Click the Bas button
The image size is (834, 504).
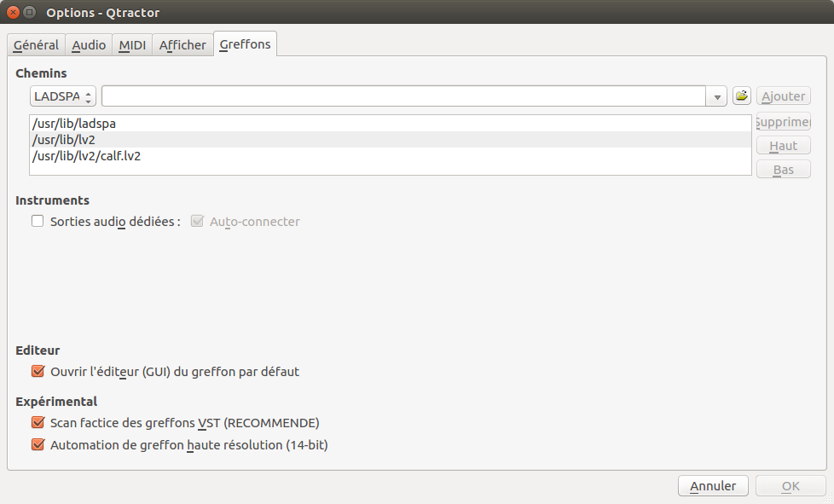tap(783, 170)
